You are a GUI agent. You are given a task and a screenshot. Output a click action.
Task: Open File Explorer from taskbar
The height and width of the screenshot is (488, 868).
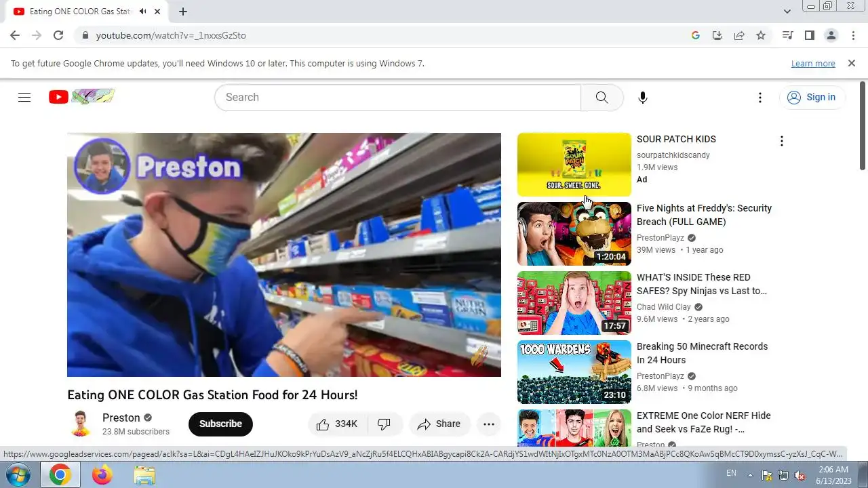click(x=144, y=475)
